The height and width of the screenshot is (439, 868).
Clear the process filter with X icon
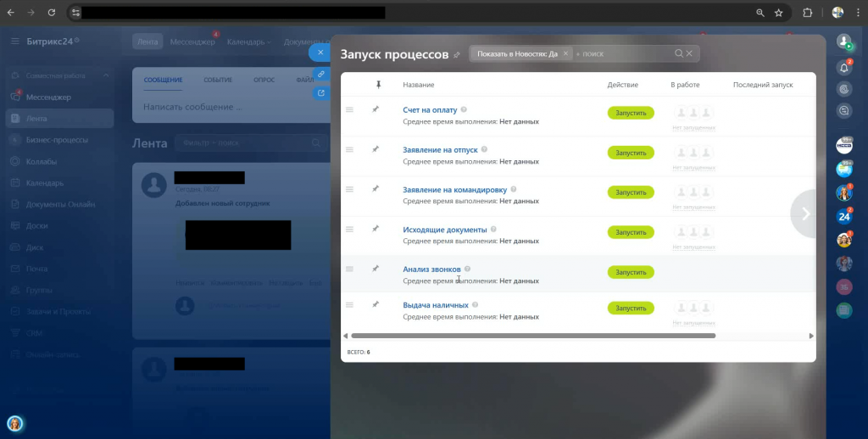click(689, 53)
